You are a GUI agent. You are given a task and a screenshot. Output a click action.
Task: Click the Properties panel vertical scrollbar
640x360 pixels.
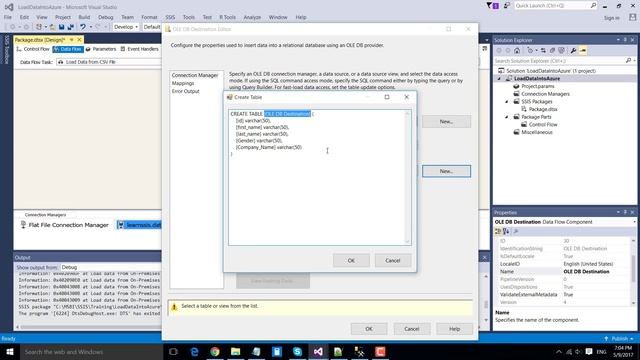point(633,271)
